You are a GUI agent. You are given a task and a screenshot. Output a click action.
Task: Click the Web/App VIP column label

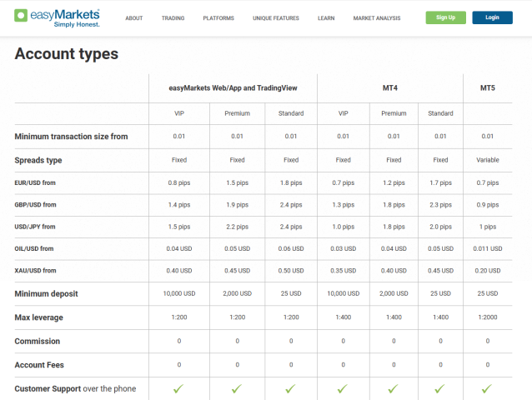[179, 113]
